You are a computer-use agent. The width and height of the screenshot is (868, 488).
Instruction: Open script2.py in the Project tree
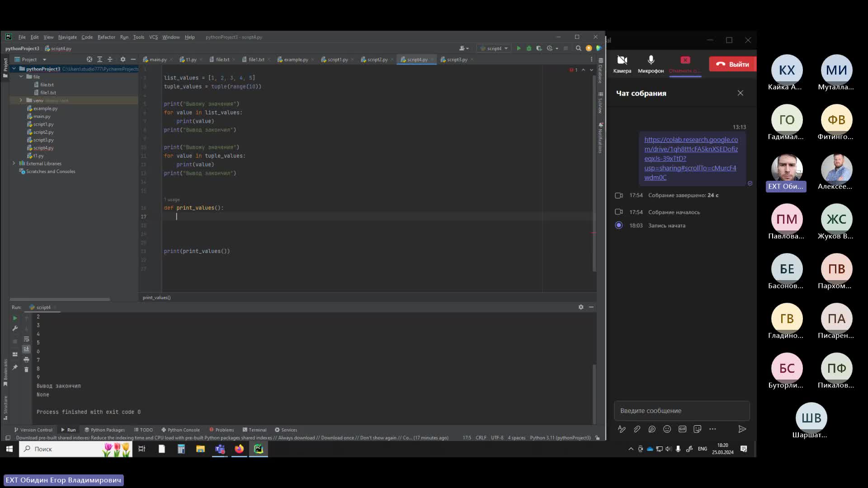[43, 132]
